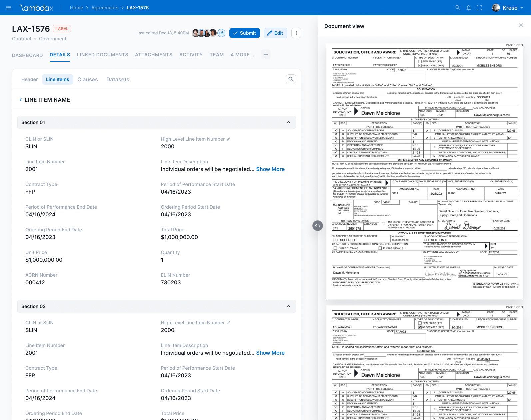Image resolution: width=531 pixels, height=420 pixels.
Task: Collapse Section 01
Action: [x=289, y=122]
